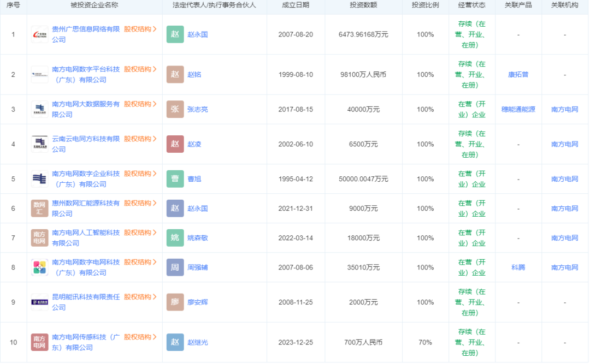Open the 康拓普 related product link
Image resolution: width=590 pixels, height=364 pixels.
pos(518,75)
